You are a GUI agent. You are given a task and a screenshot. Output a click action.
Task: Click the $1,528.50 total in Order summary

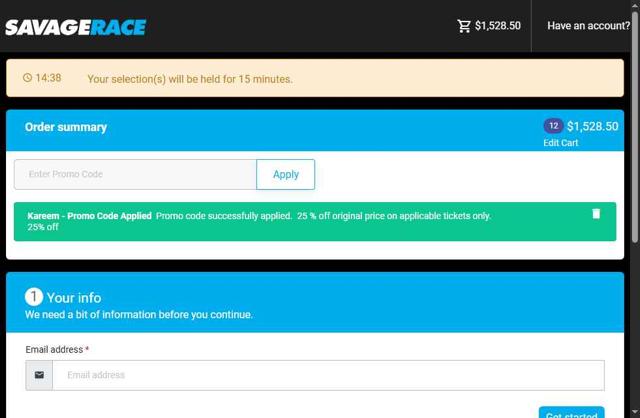[592, 126]
